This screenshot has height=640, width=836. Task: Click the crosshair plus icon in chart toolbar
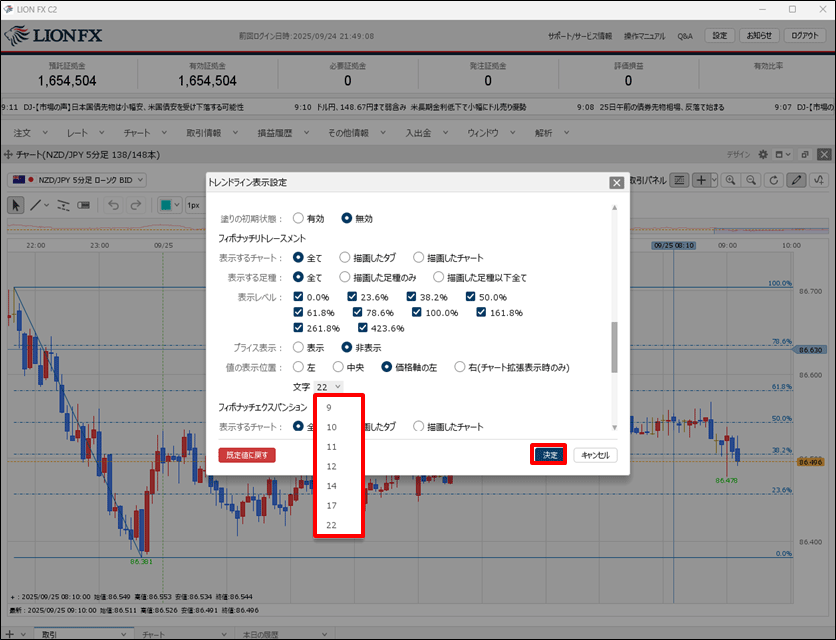pos(702,180)
